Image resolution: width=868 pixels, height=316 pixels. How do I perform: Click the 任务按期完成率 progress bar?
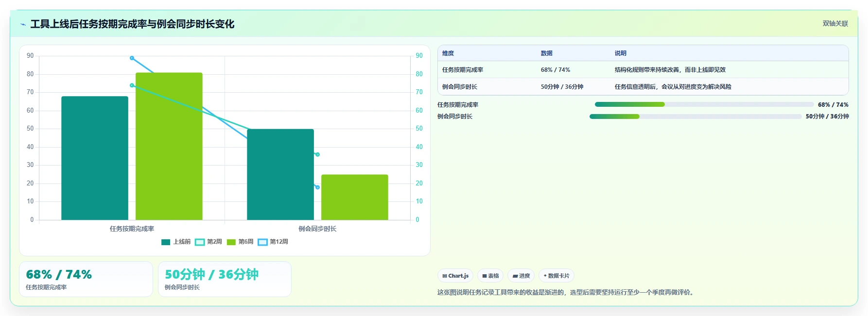point(704,104)
